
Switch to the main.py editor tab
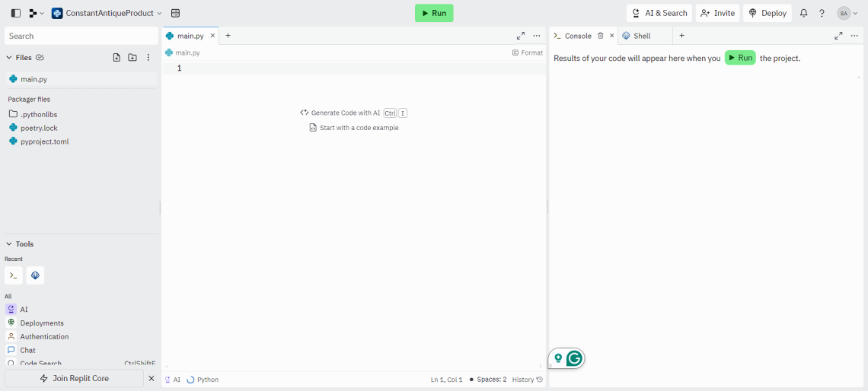190,36
